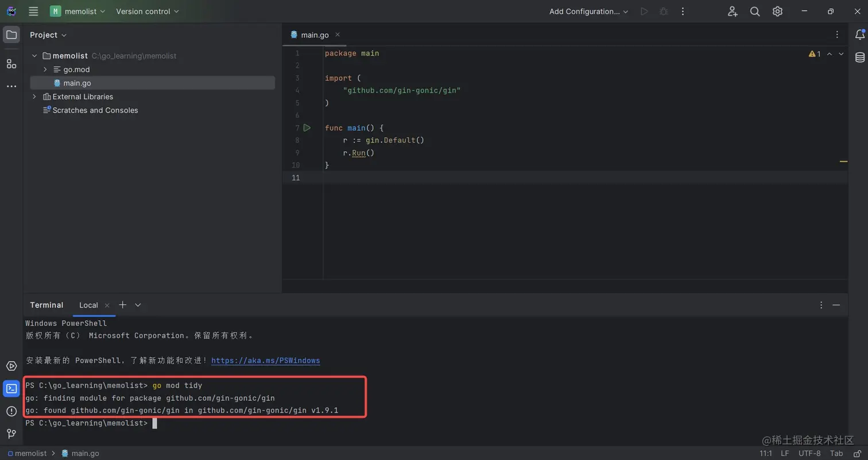Open the Add Configuration dropdown

588,11
